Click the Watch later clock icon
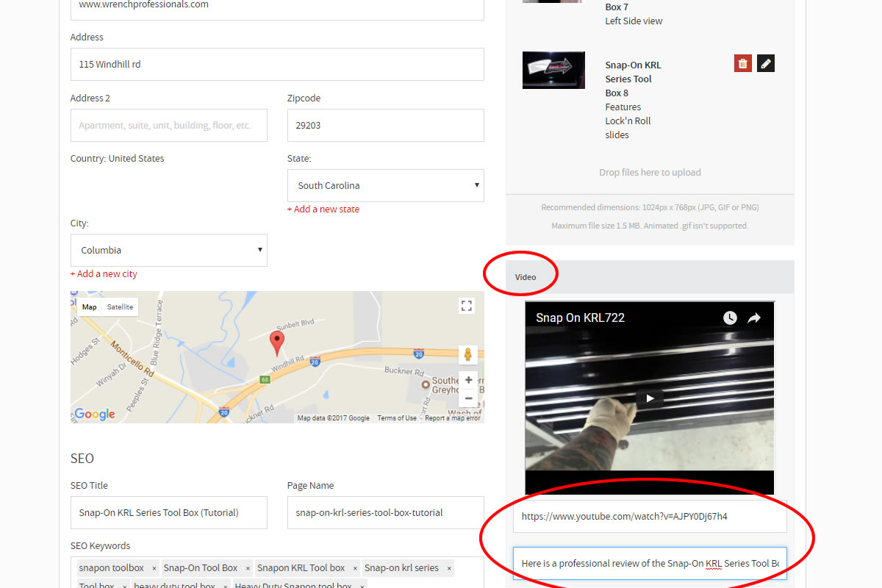 coord(730,318)
